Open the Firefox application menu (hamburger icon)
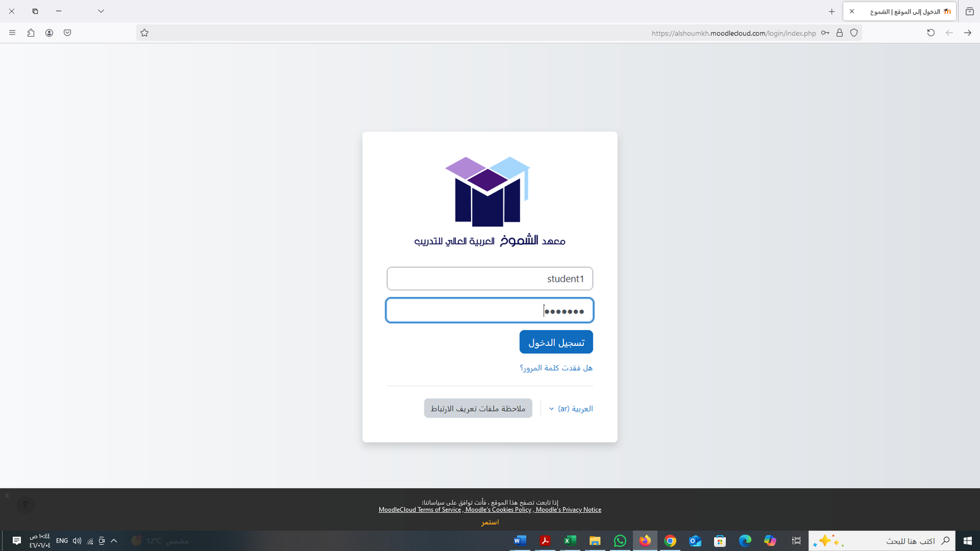Viewport: 980px width, 551px height. click(12, 32)
